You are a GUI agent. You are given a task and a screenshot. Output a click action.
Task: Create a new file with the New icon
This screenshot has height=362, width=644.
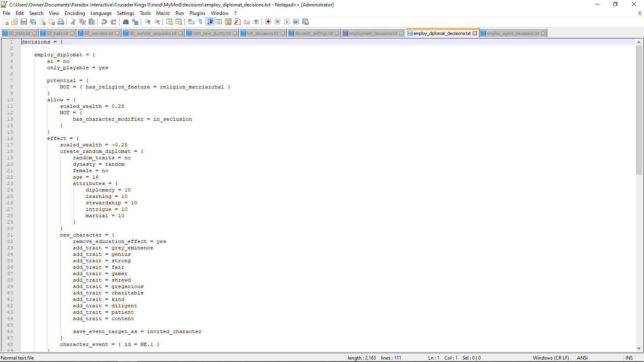5,22
